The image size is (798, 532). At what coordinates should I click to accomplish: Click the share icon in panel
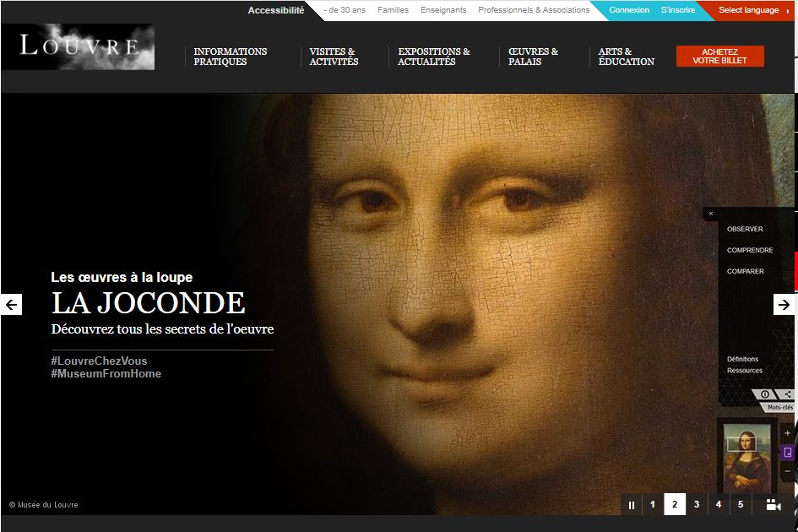tap(787, 394)
